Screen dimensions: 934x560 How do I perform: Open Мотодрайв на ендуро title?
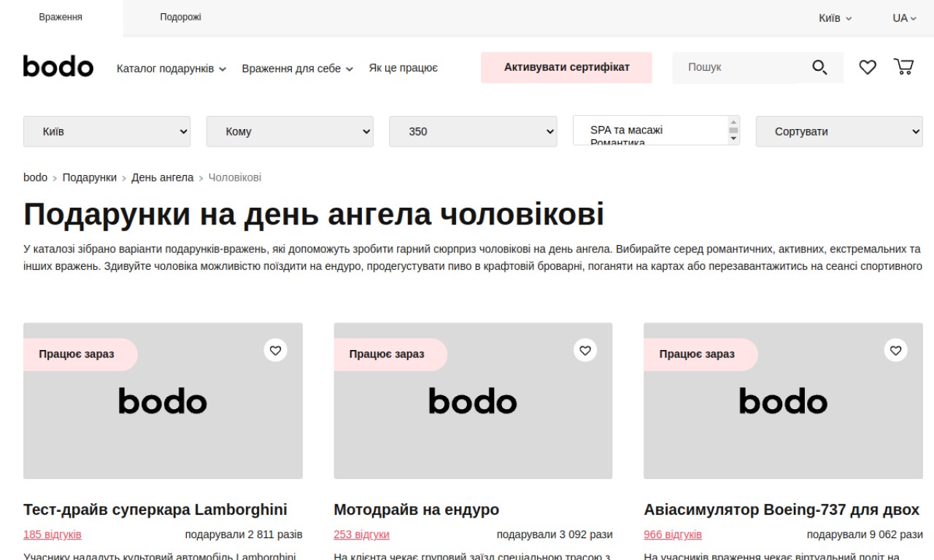coord(417,509)
